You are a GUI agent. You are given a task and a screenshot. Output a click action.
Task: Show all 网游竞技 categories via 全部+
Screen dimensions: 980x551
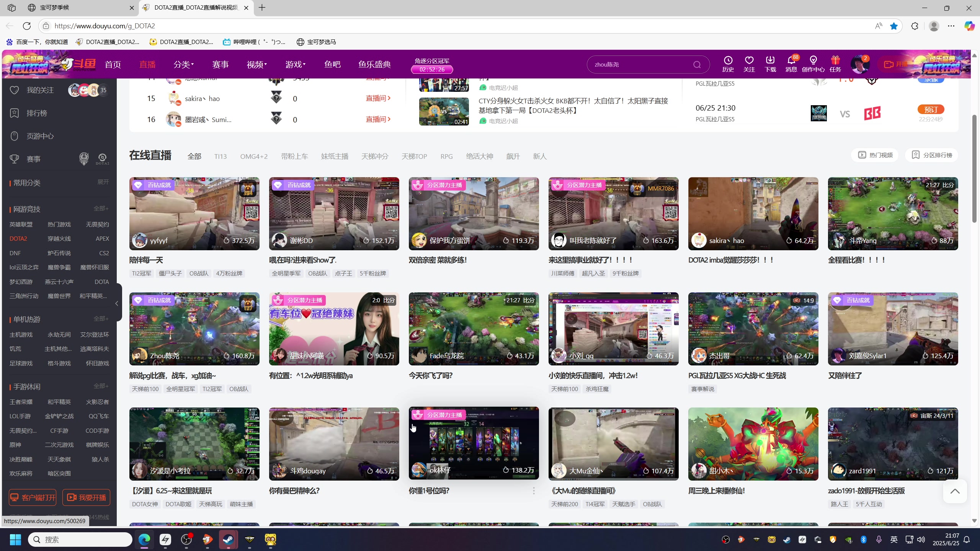[x=101, y=209]
